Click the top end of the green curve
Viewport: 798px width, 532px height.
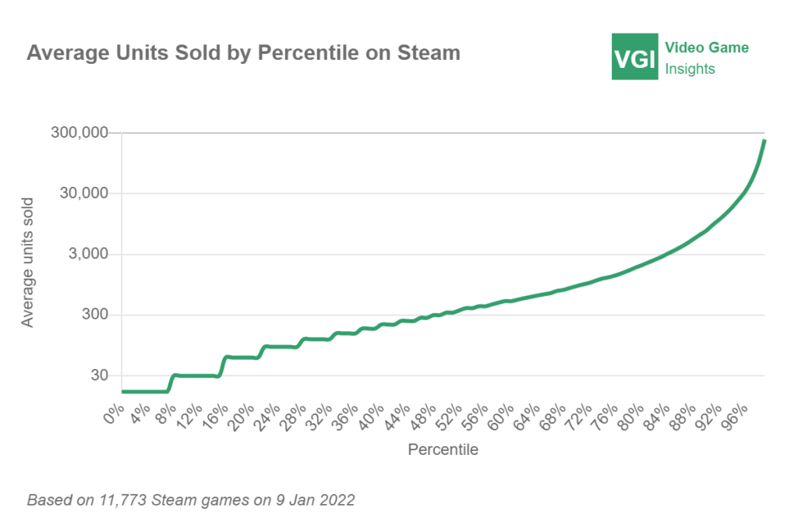pyautogui.click(x=764, y=141)
